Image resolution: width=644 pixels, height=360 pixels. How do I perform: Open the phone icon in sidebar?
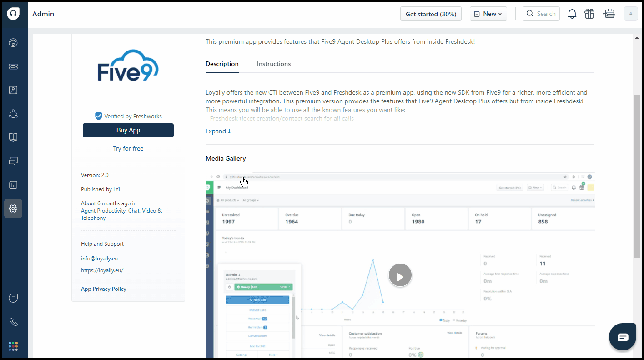coord(13,322)
